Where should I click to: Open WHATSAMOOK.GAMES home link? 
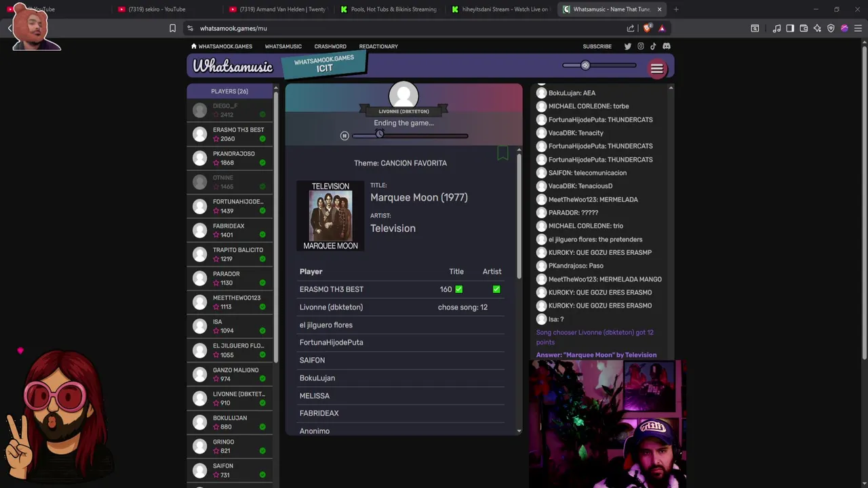(222, 46)
